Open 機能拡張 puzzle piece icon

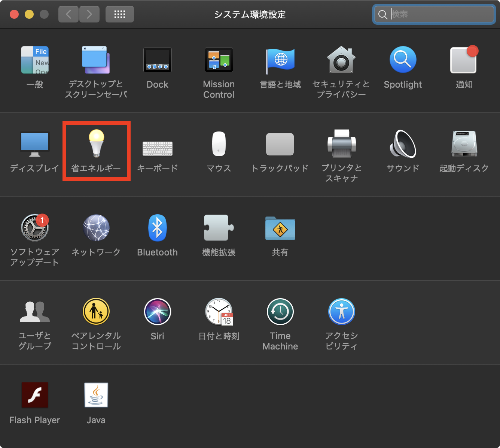(x=219, y=228)
